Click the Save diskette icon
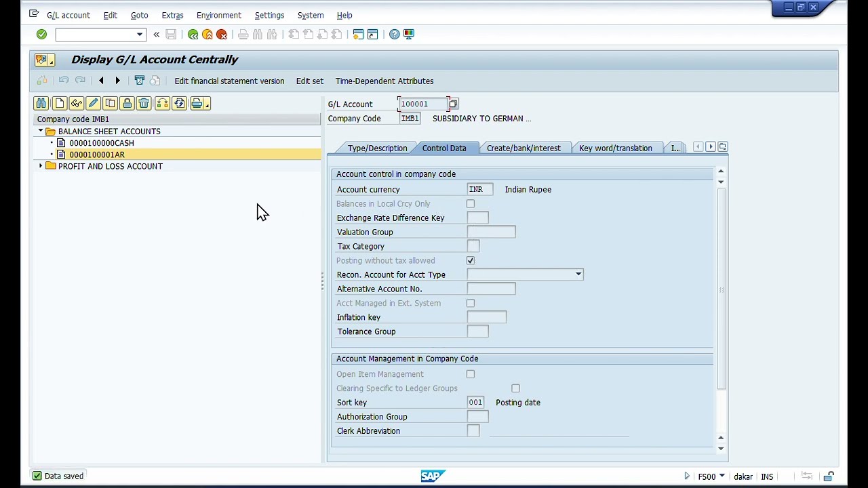 (171, 35)
